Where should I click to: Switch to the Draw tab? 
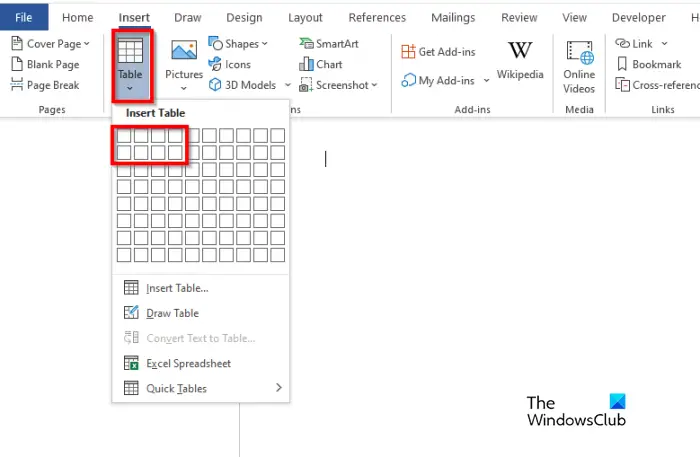point(188,17)
